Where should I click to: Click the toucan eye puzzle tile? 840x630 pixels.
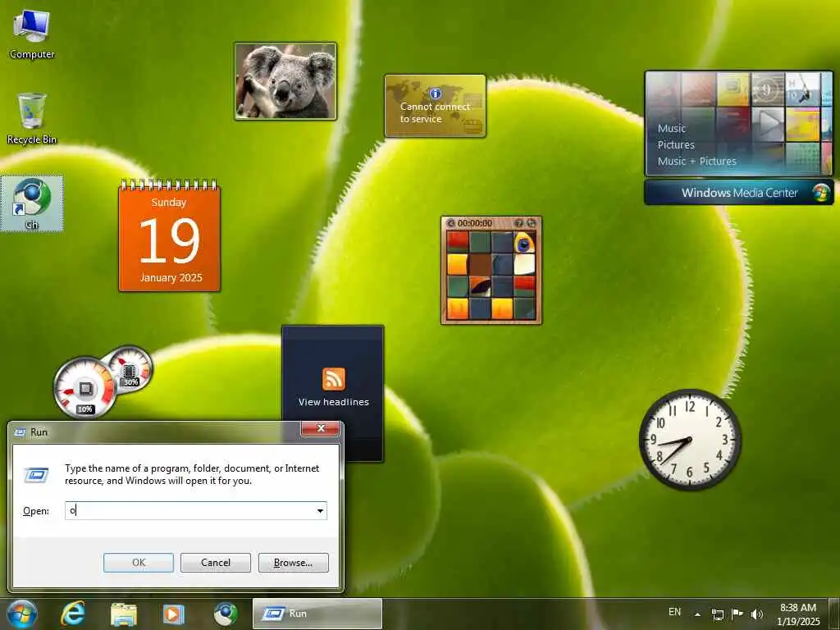[x=524, y=242]
